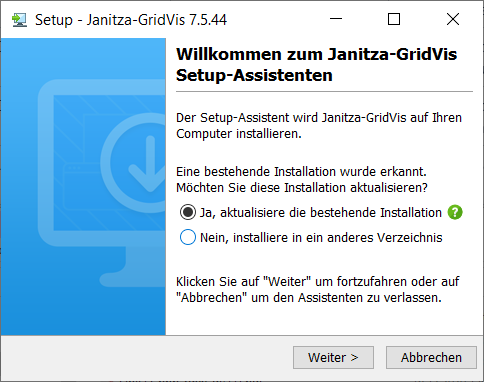484x382 pixels.
Task: Continue with the "Weiter >" button
Action: (333, 357)
